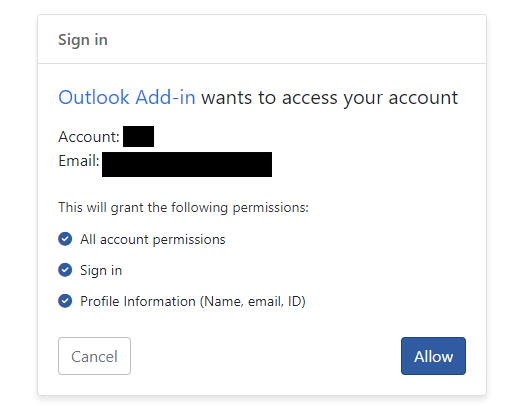Click the checkmark icon beside Profile Information
This screenshot has width=515, height=411.
tap(65, 301)
